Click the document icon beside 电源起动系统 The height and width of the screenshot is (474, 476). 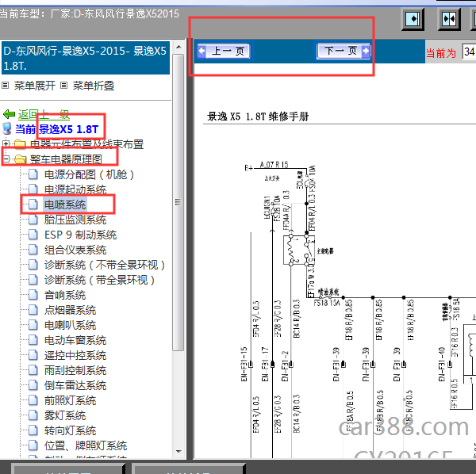click(x=33, y=190)
